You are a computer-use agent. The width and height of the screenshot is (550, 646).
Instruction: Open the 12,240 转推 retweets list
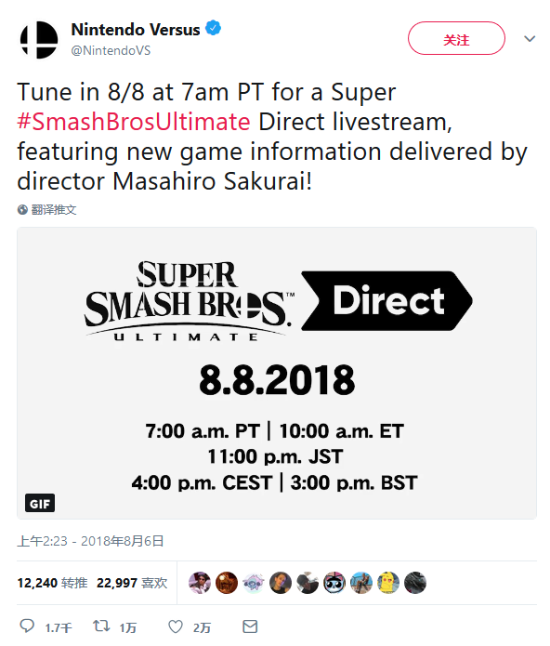click(x=52, y=583)
